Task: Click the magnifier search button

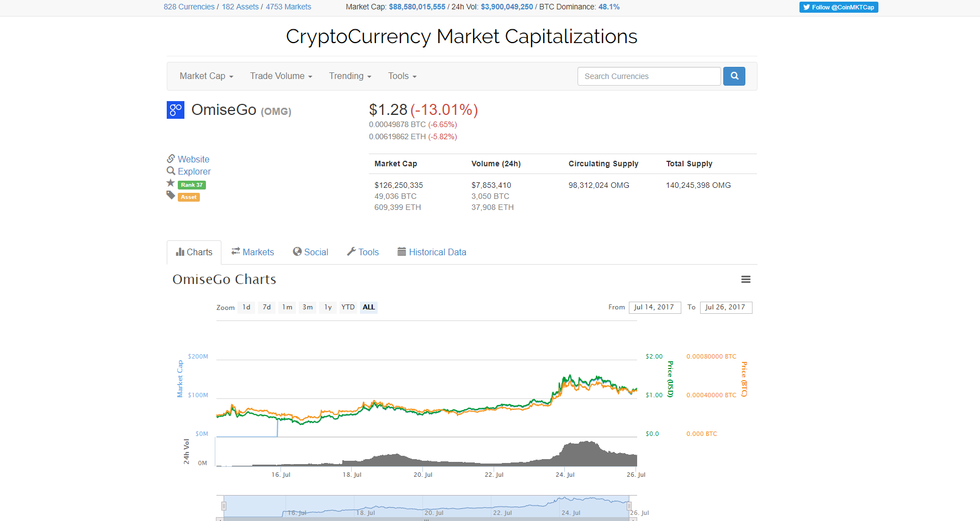Action: pyautogui.click(x=734, y=76)
